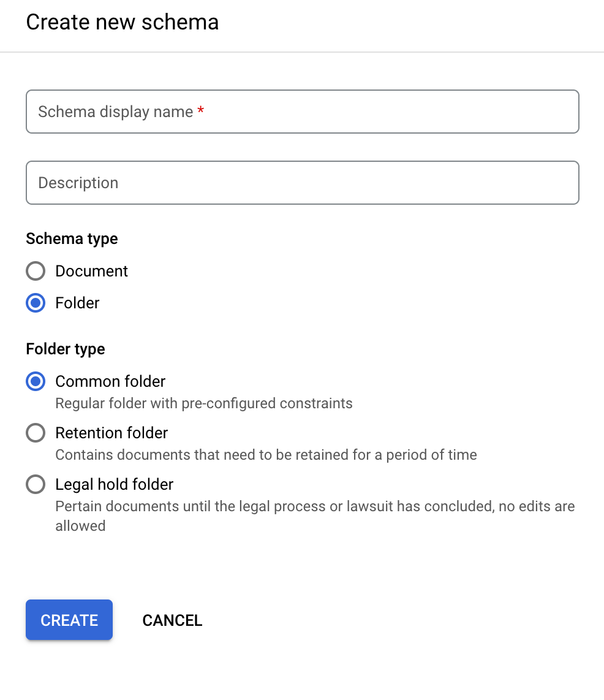Click the "Folder type" section heading
Viewport: 604px width, 700px height.
[66, 349]
